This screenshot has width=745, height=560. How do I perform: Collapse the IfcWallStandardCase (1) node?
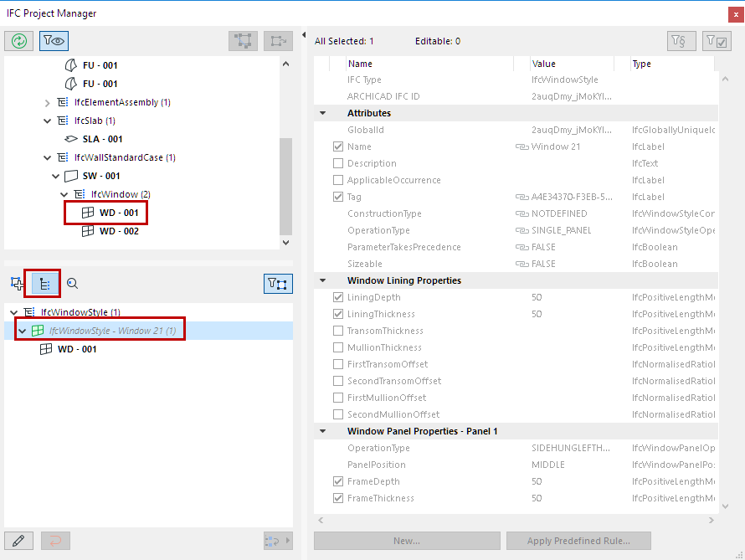coord(47,157)
